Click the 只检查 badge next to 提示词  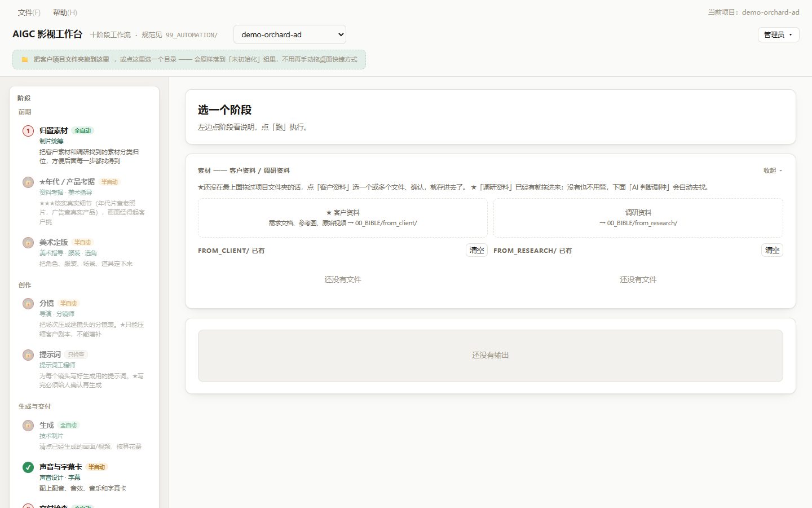[76, 354]
